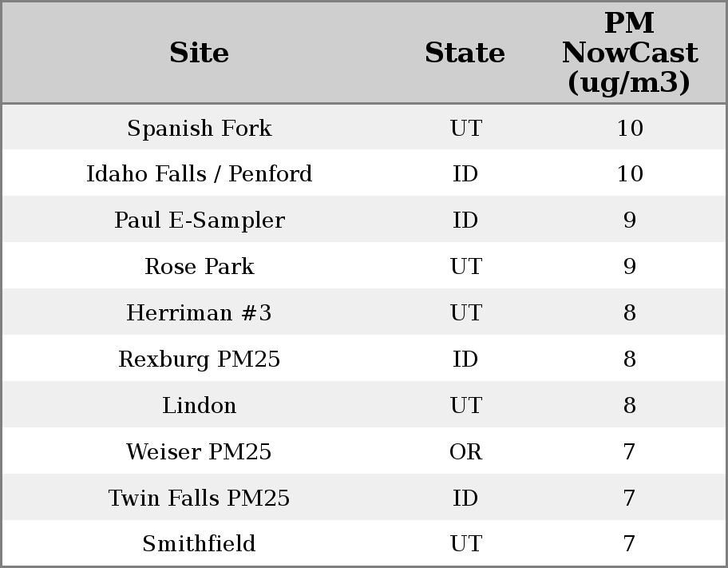Click the Twin Falls PM25 site

[x=200, y=498]
